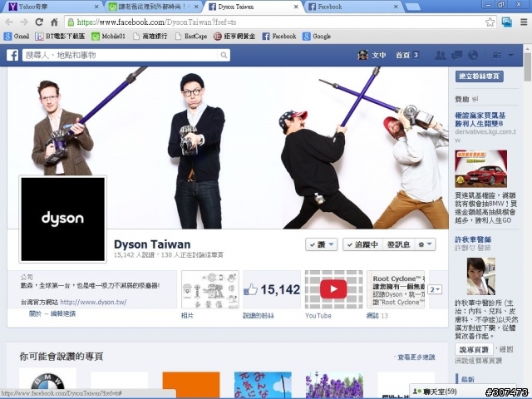This screenshot has width=532, height=399.
Task: Click the Facebook search input field
Action: pyautogui.click(x=121, y=55)
